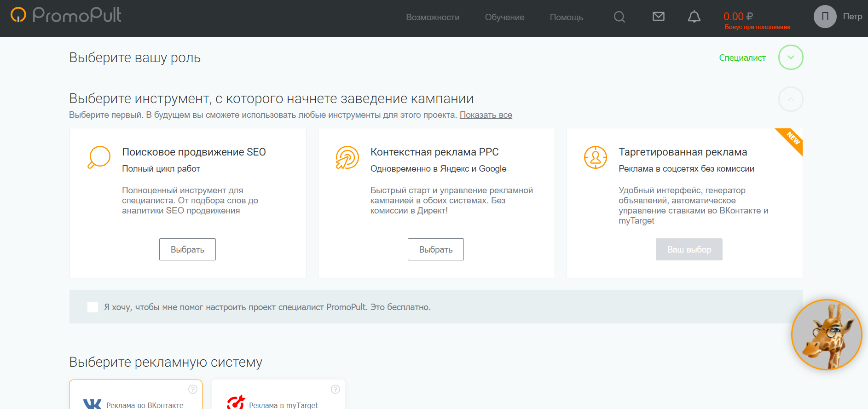The image size is (868, 409).
Task: Click the targeted advertising person icon
Action: (596, 157)
